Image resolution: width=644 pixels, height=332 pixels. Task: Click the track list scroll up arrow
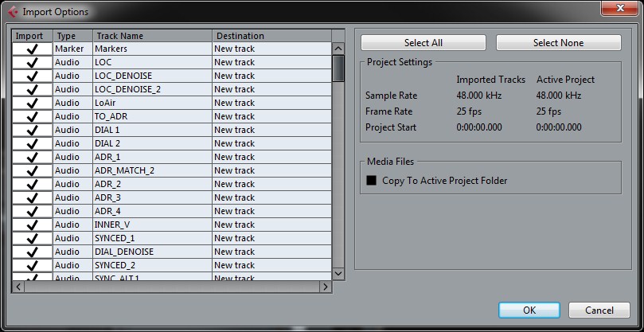click(338, 49)
